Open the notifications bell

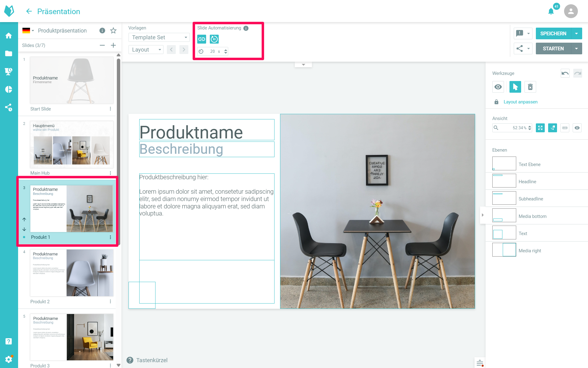tap(551, 12)
